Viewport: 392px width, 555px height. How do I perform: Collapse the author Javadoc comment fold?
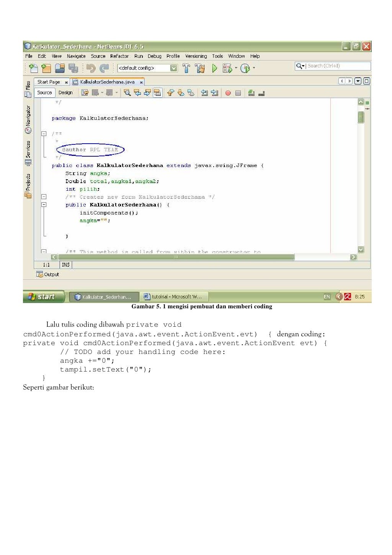tap(44, 134)
